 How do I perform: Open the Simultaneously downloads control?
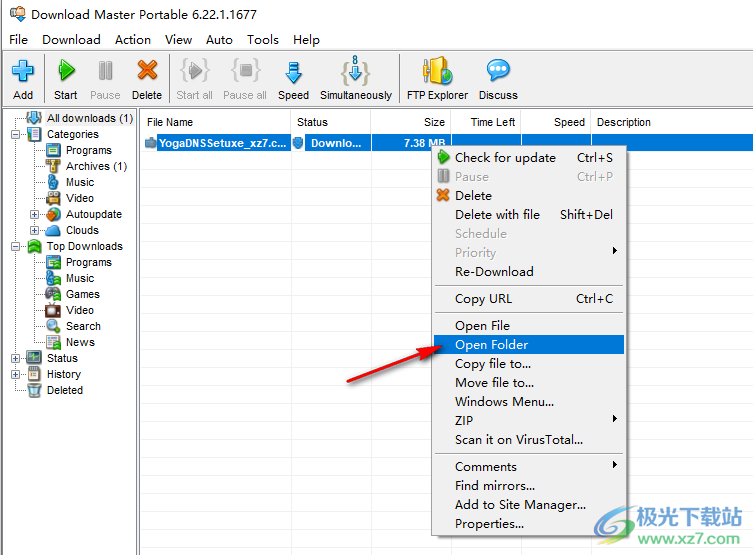(x=356, y=79)
